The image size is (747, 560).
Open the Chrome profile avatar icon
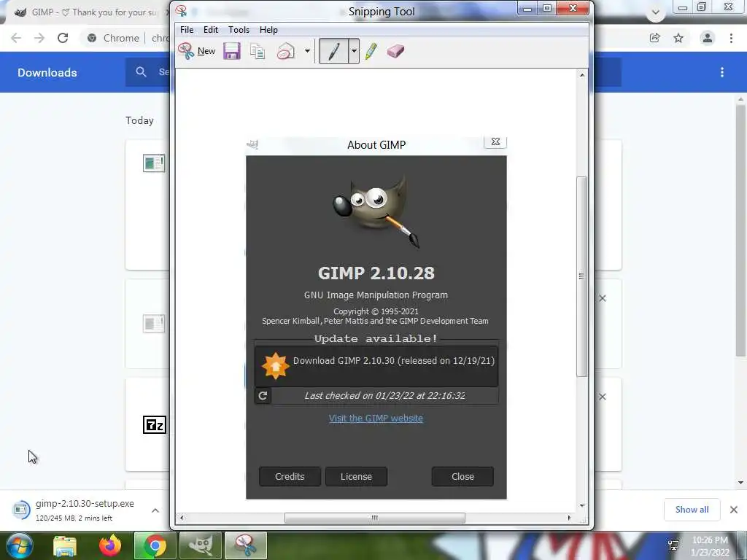[708, 38]
